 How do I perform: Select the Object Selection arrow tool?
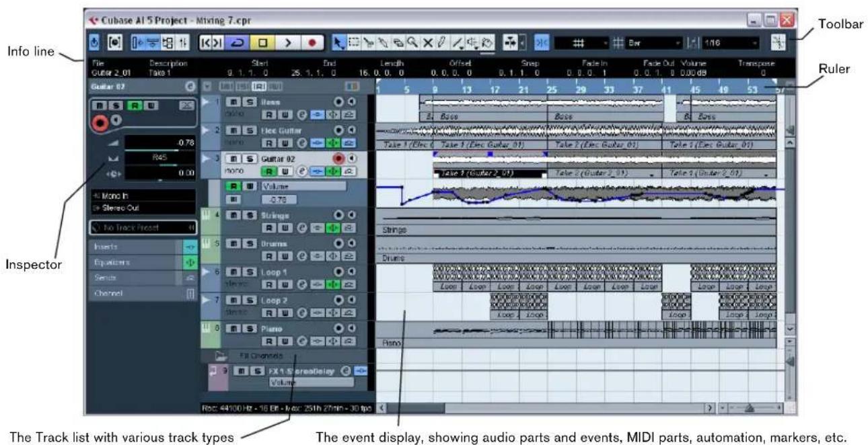tap(340, 42)
